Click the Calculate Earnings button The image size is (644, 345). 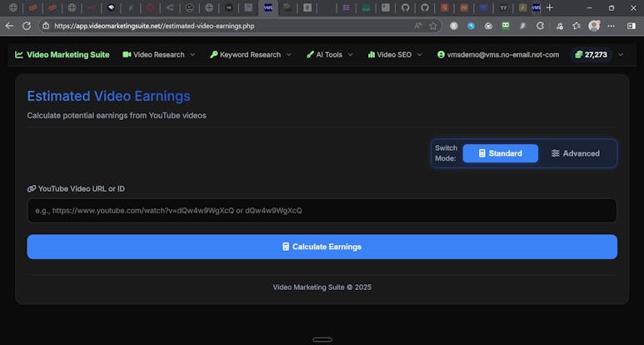click(x=322, y=247)
